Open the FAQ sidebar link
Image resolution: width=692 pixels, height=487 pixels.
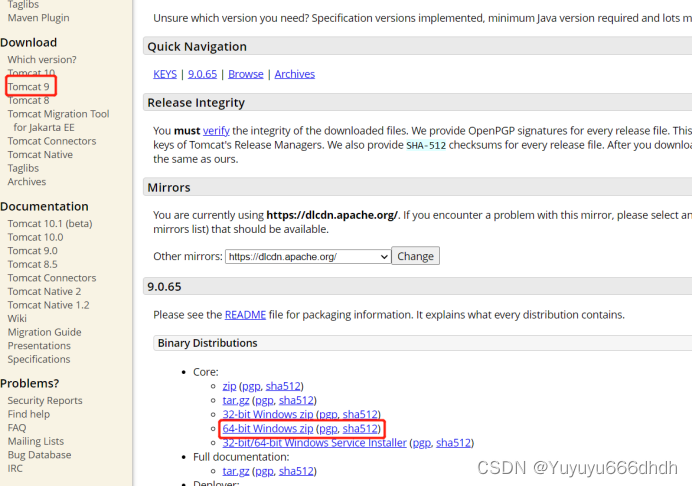coord(17,428)
